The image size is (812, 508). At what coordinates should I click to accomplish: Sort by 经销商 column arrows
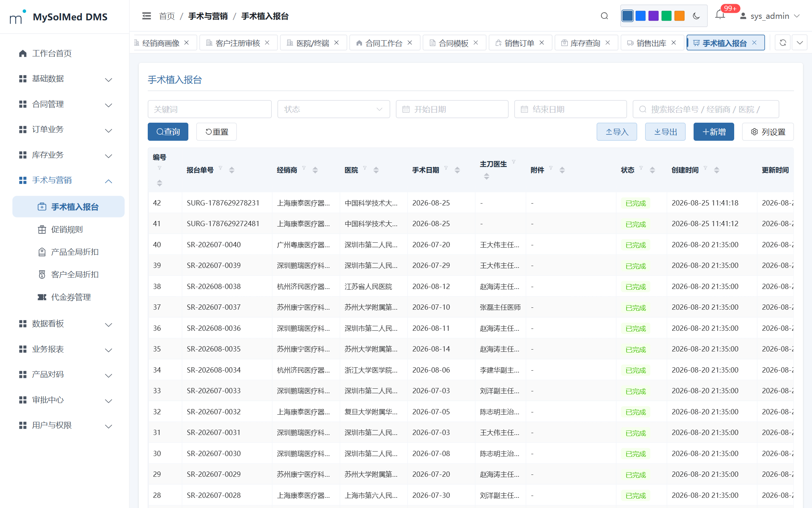click(x=315, y=170)
